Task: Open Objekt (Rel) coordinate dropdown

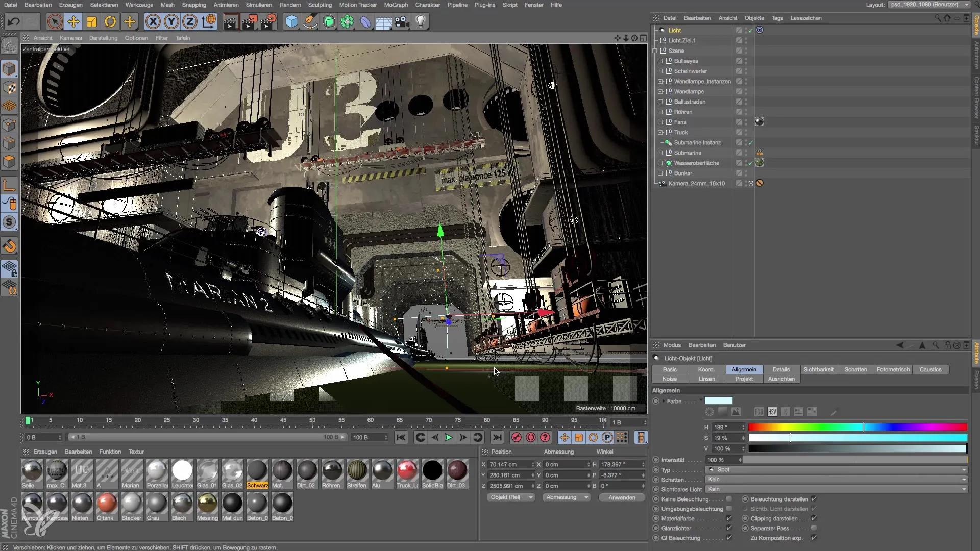Action: pyautogui.click(x=511, y=497)
